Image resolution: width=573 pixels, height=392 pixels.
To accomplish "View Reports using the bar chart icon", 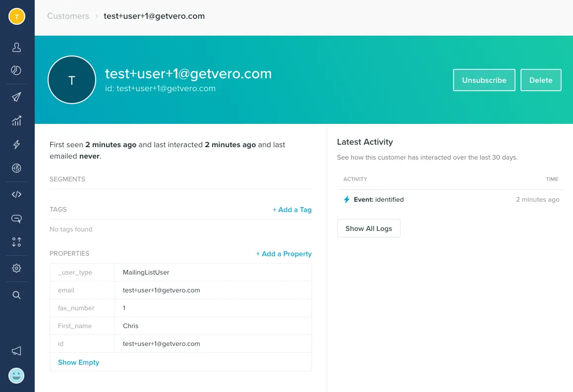I will (16, 120).
